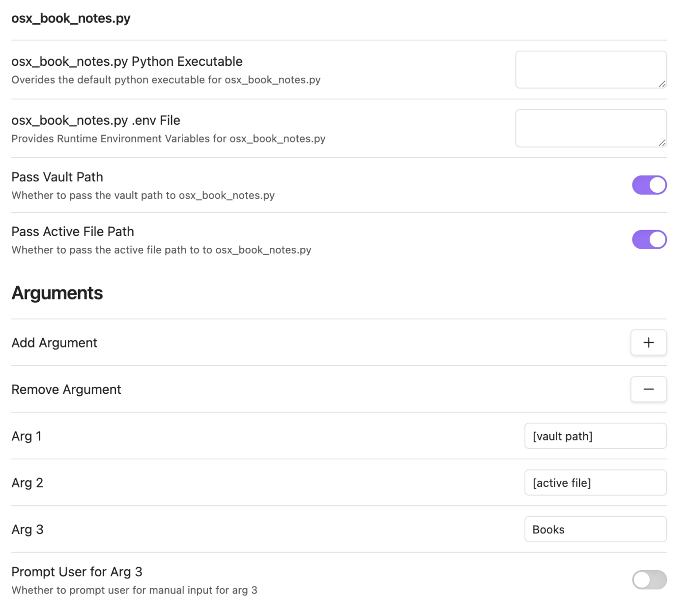Image resolution: width=688 pixels, height=616 pixels.
Task: Click inside the Python Executable override field
Action: [591, 69]
